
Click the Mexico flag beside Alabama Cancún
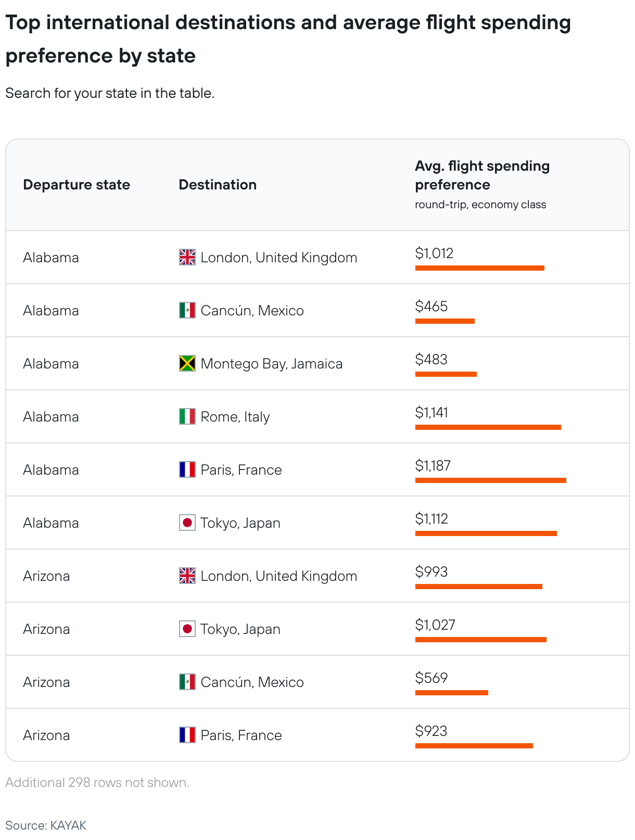click(x=187, y=310)
